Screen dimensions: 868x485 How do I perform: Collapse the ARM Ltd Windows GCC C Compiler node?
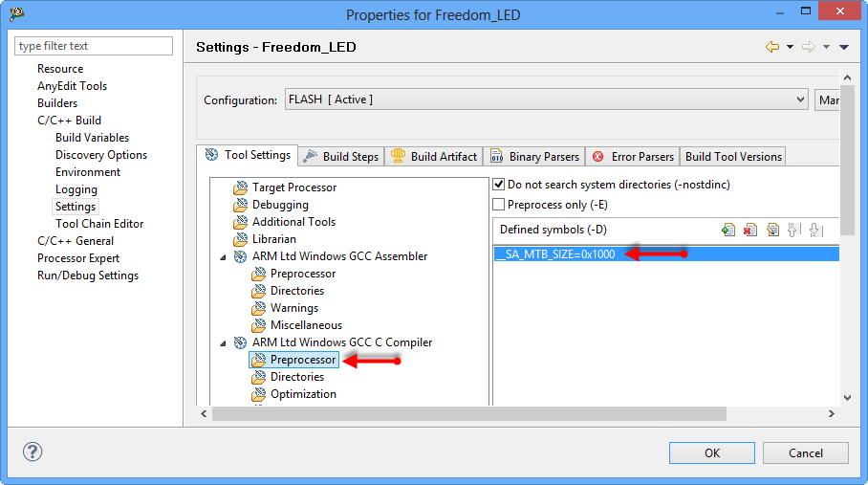click(224, 342)
